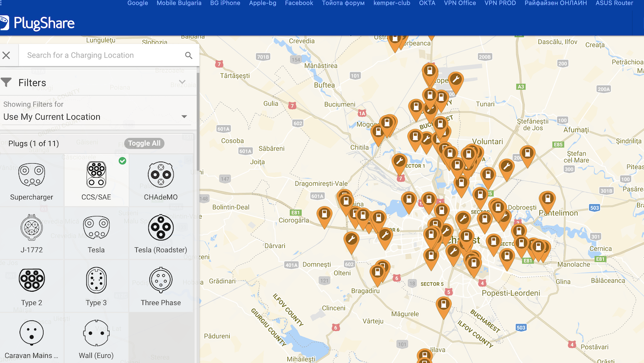This screenshot has width=644, height=363.
Task: Uncheck the CCS/SAE plug filter
Action: (96, 176)
